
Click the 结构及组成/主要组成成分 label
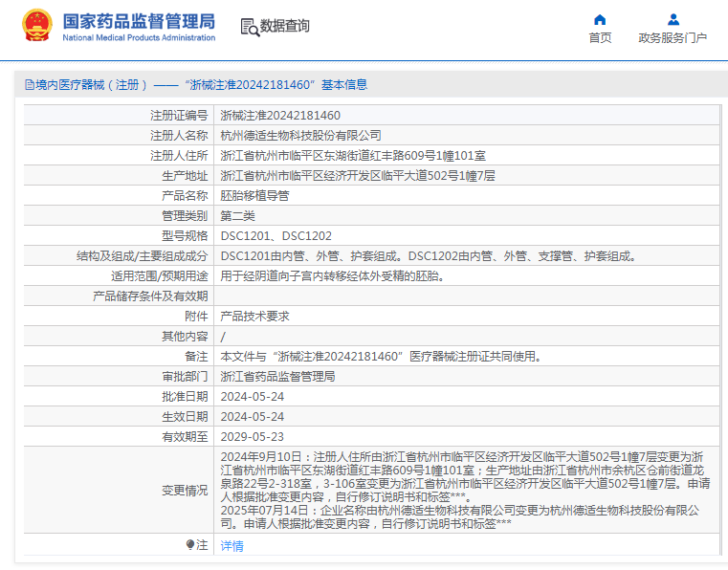(143, 255)
